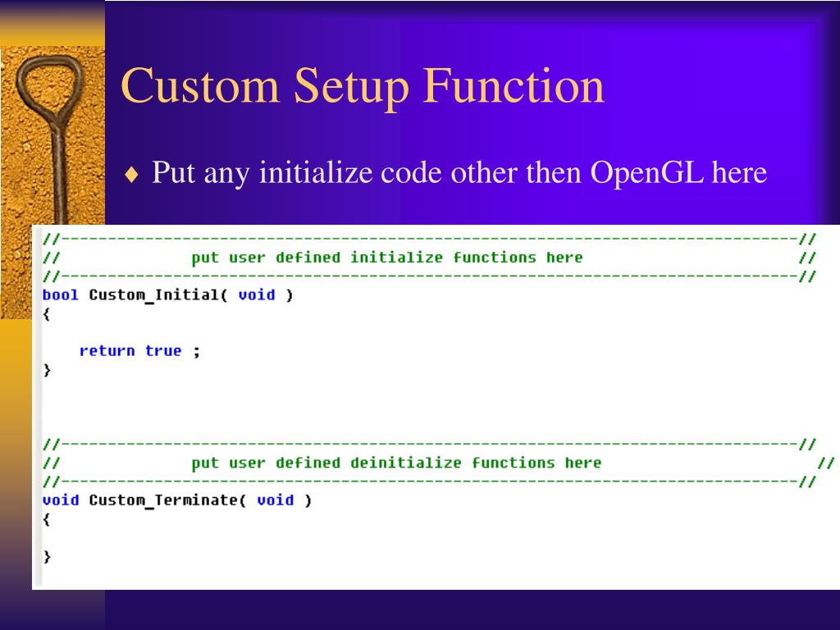Viewport: 840px width, 630px height.
Task: Click the 'return true ;' statement
Action: [139, 351]
